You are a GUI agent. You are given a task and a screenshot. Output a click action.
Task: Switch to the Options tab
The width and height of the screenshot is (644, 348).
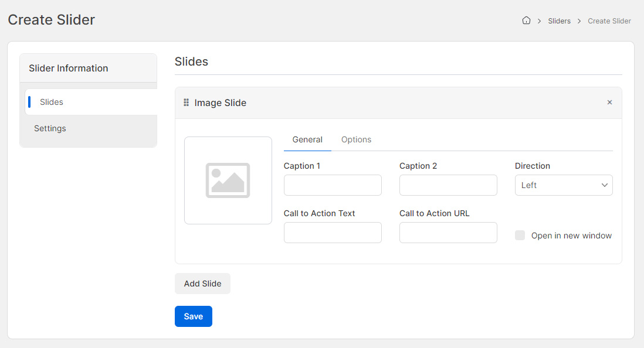tap(356, 139)
